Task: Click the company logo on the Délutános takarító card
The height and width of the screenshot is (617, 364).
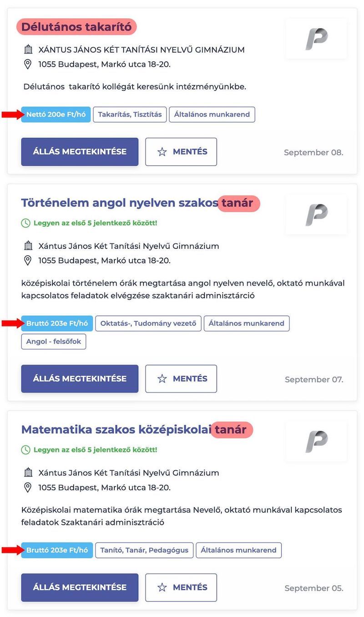Action: point(316,39)
